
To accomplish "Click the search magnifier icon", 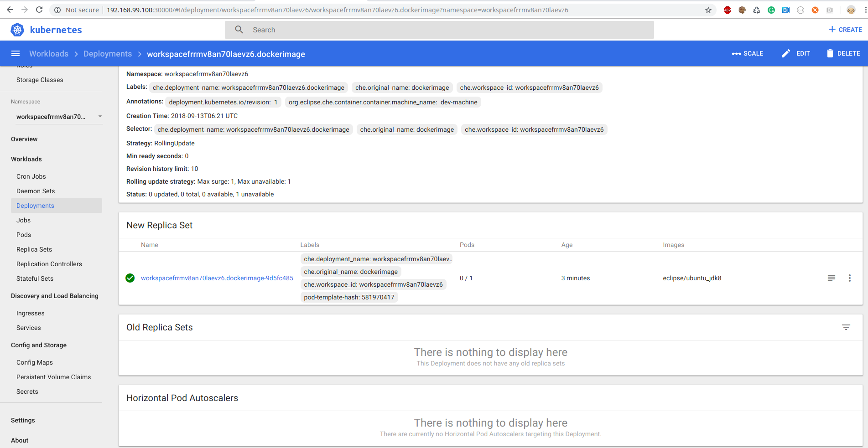I will pyautogui.click(x=239, y=30).
